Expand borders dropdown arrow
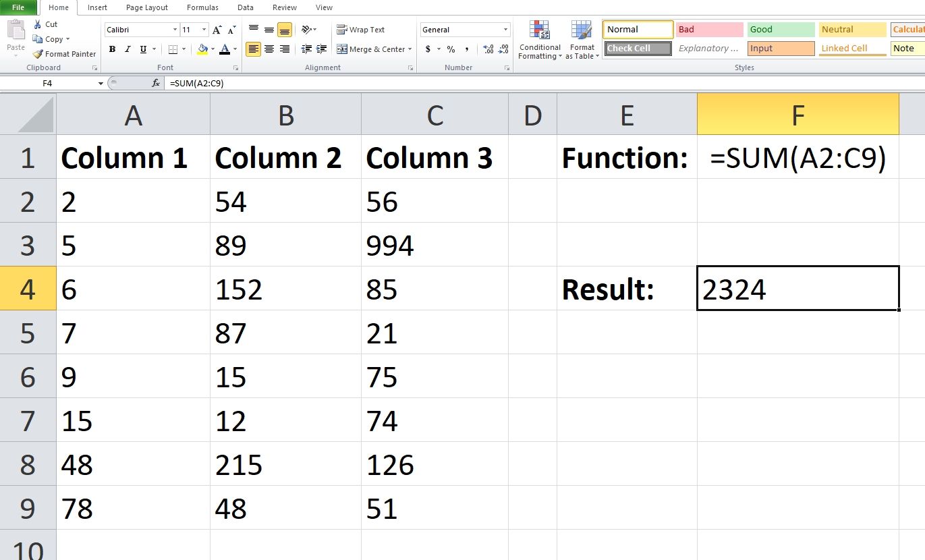Image resolution: width=925 pixels, height=560 pixels. [x=184, y=49]
